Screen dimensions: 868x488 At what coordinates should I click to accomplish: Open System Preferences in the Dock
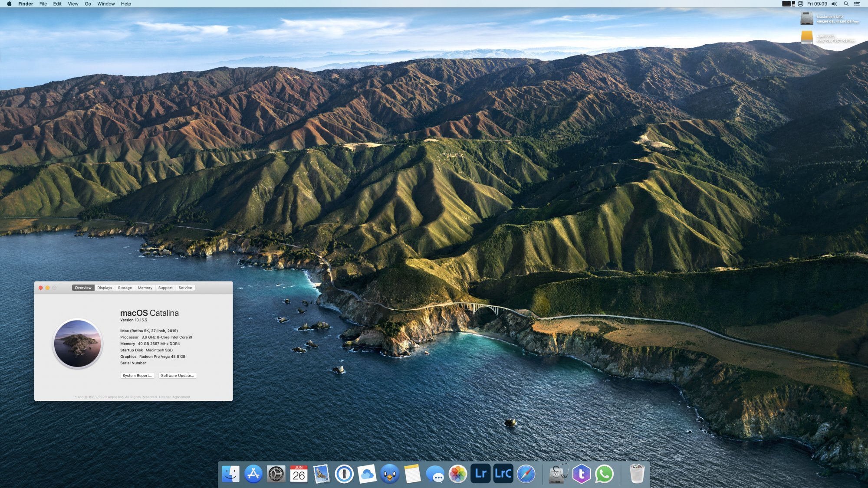[x=276, y=474]
